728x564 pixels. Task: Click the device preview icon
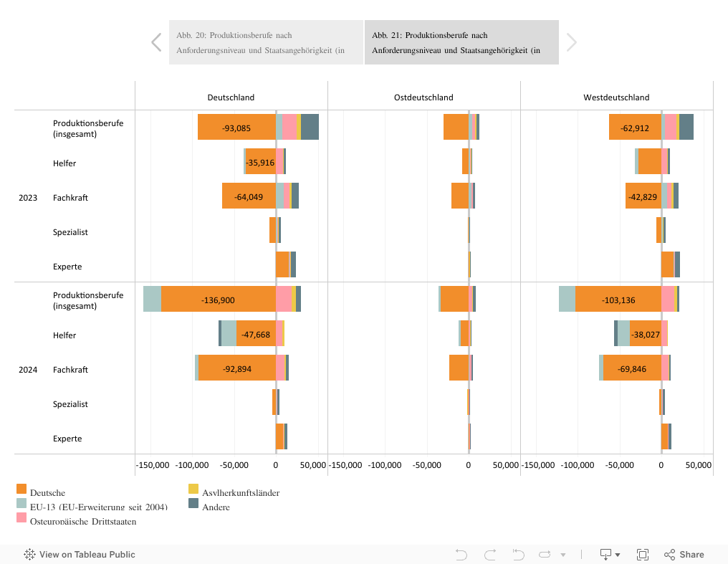point(605,555)
